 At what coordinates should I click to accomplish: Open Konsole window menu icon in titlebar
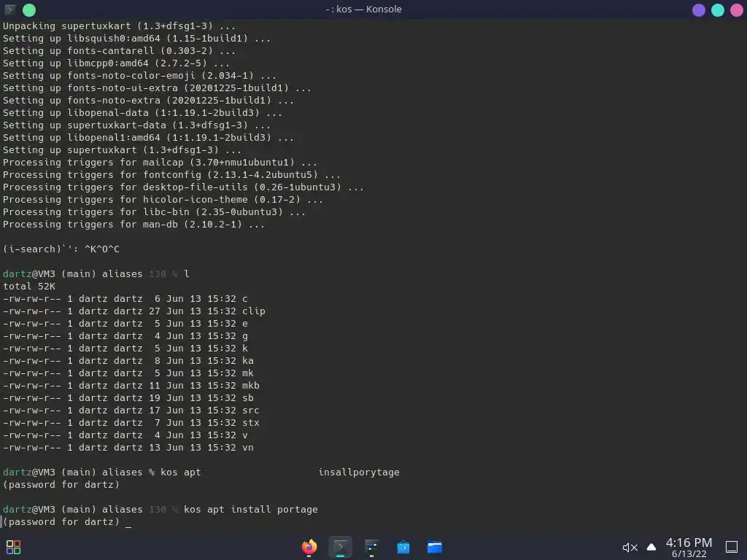point(10,9)
